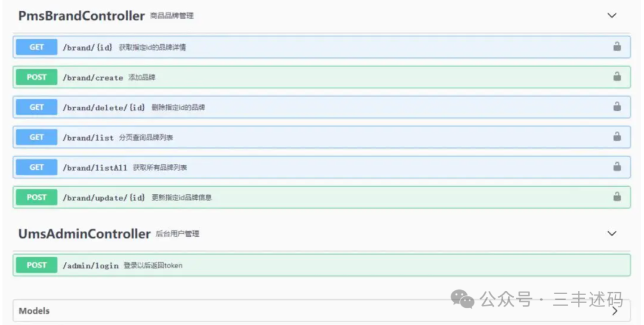The height and width of the screenshot is (325, 644).
Task: Click GET badge for /brand/delete/{id}
Action: click(x=36, y=107)
